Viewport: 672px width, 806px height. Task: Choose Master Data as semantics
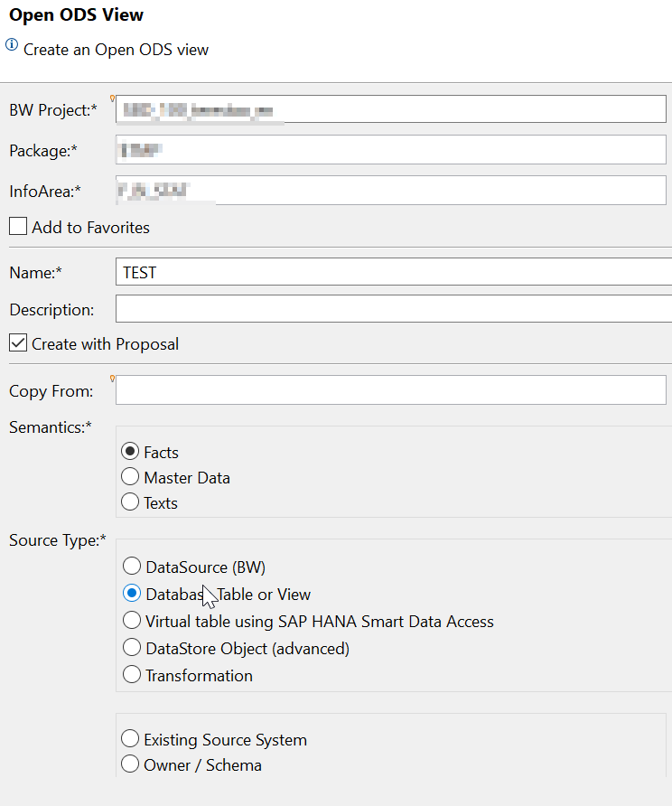[x=129, y=477]
